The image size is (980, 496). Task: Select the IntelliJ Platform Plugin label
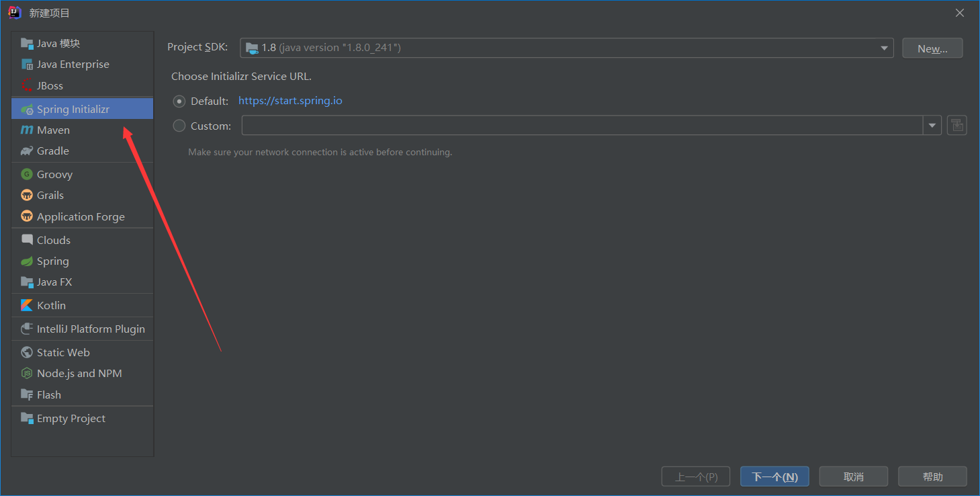click(x=91, y=329)
